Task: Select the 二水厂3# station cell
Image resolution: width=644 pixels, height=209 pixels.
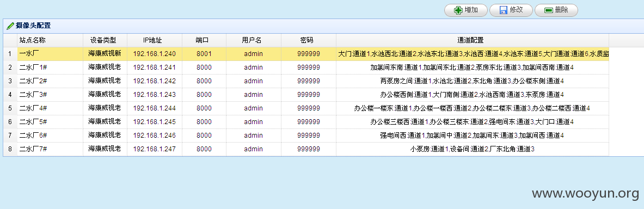Action: (x=50, y=95)
